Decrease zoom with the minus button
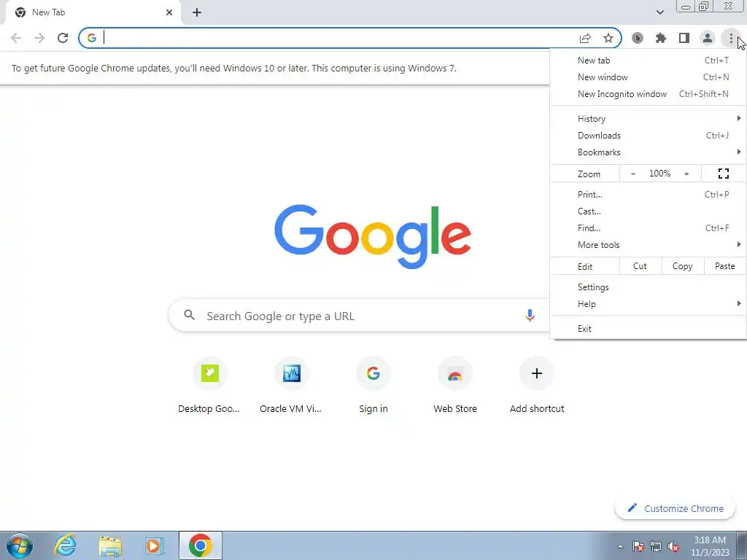 click(633, 174)
